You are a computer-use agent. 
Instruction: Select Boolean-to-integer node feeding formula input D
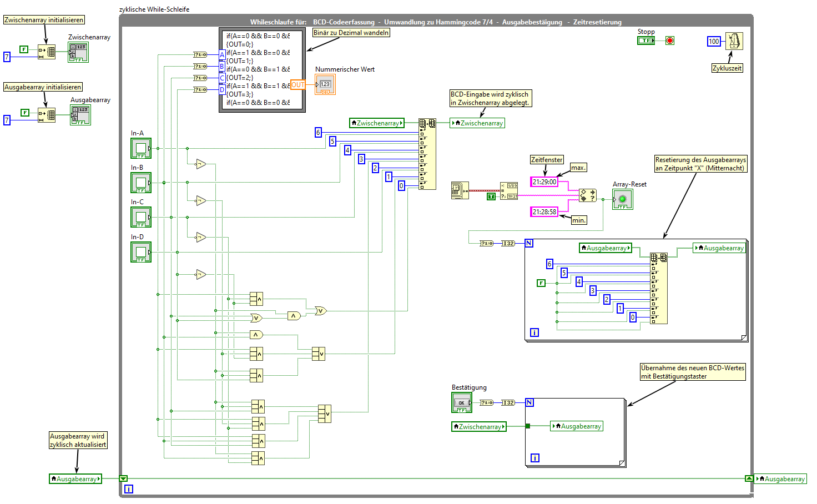pyautogui.click(x=200, y=89)
